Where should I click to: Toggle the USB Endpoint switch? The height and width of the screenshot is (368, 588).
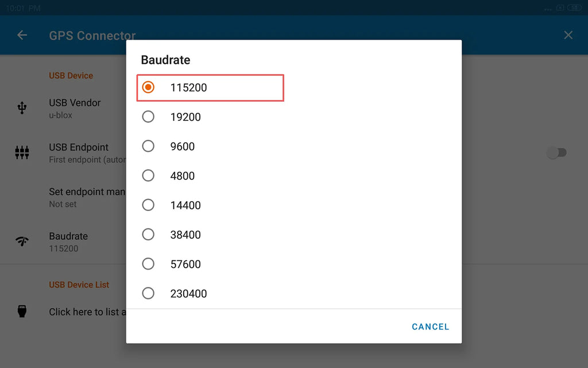pyautogui.click(x=556, y=152)
